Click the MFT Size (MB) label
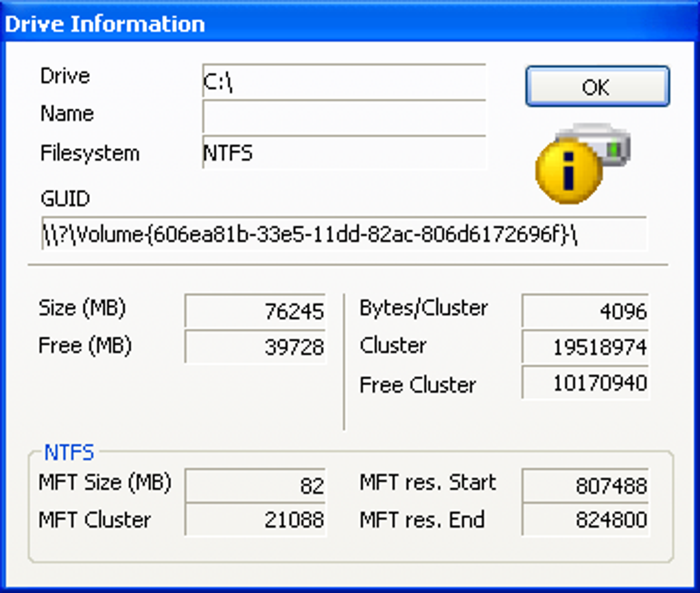Viewport: 700px width, 593px height. tap(105, 482)
